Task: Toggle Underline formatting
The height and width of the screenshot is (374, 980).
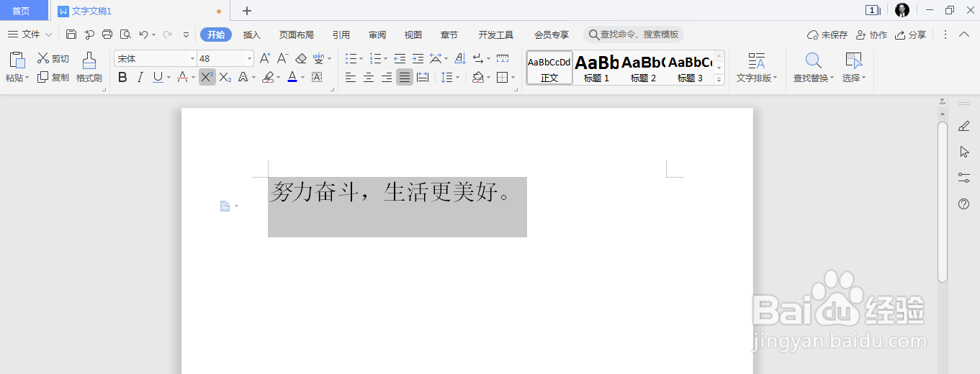Action: pos(158,78)
